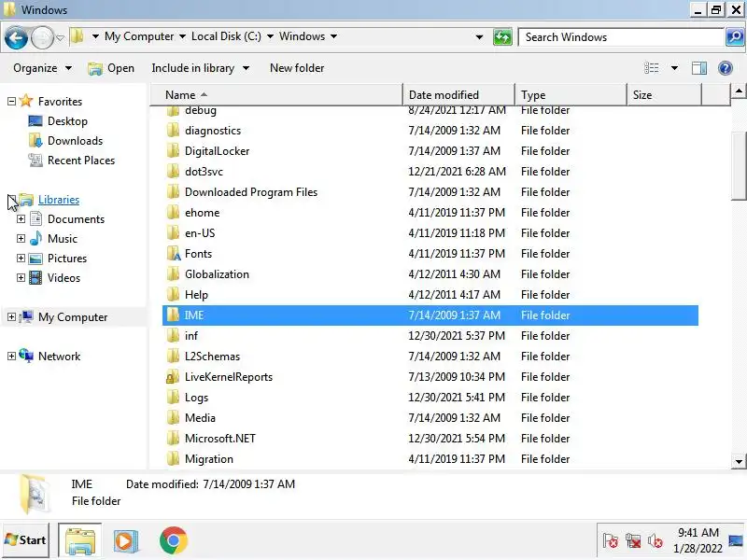Open the Organize menu
This screenshot has height=560, width=747.
click(x=42, y=68)
